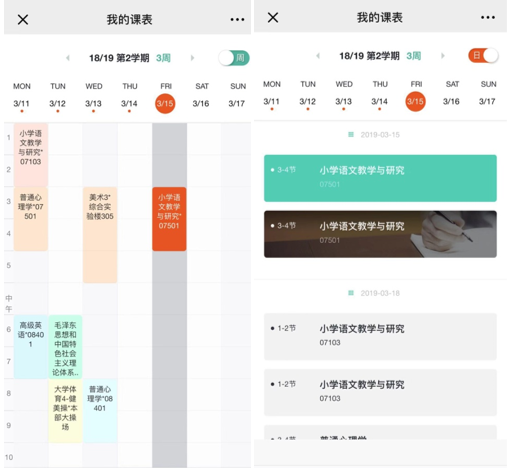
Task: Go to previous week on right screen
Action: pos(318,56)
